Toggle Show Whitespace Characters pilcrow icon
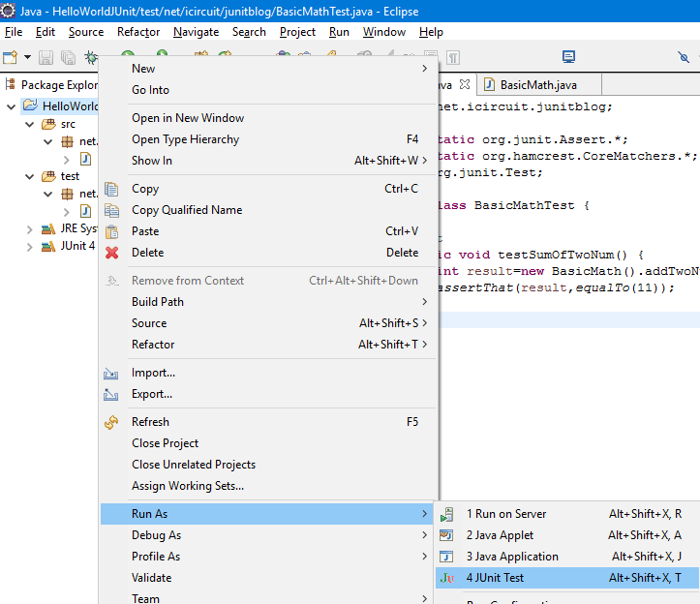 click(x=453, y=57)
